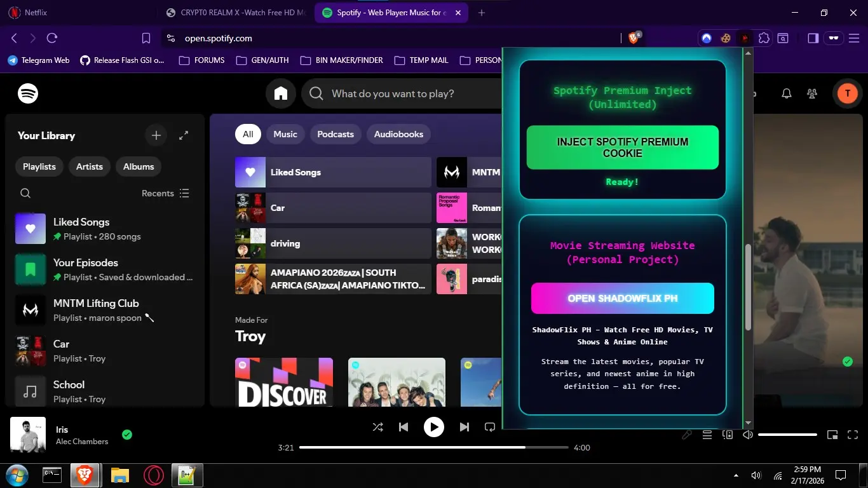Reload the page

click(52, 38)
